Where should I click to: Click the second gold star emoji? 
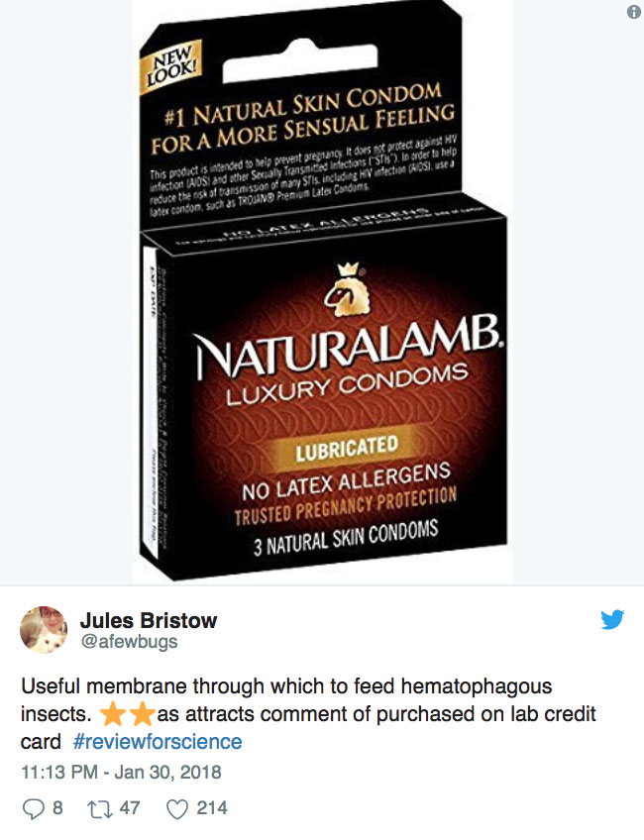point(142,714)
